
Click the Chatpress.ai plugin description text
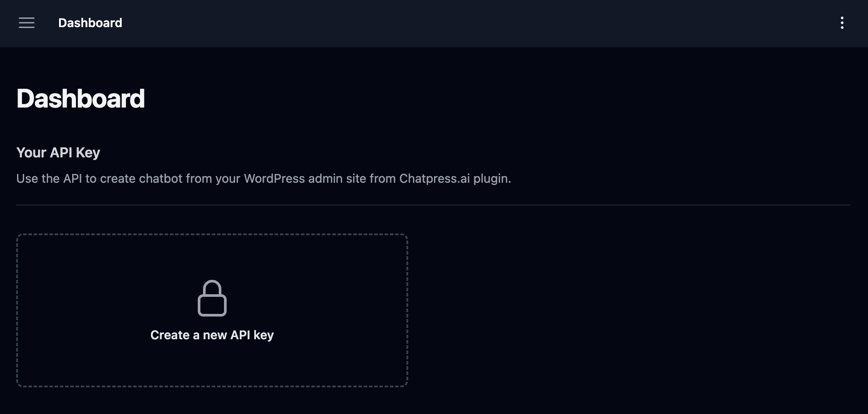[263, 178]
